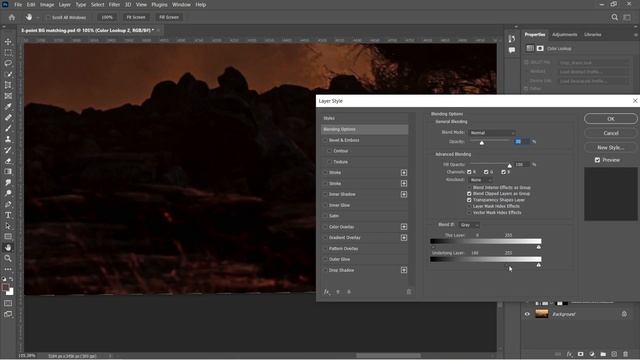
Task: Click the New Style button
Action: [611, 147]
